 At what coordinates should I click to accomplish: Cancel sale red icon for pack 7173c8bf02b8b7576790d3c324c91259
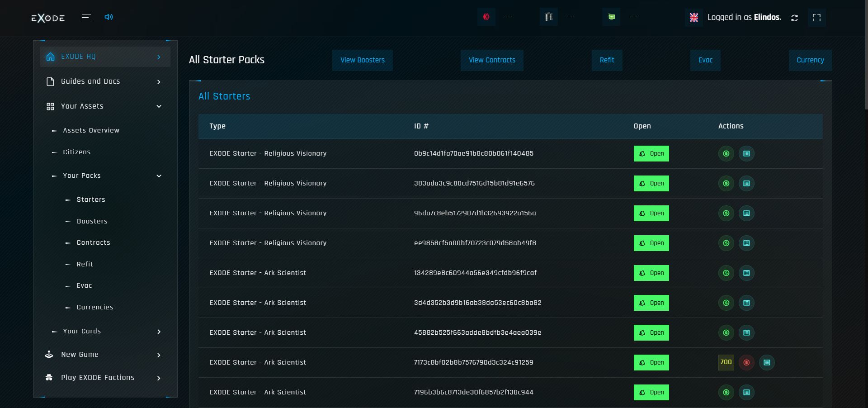click(746, 363)
